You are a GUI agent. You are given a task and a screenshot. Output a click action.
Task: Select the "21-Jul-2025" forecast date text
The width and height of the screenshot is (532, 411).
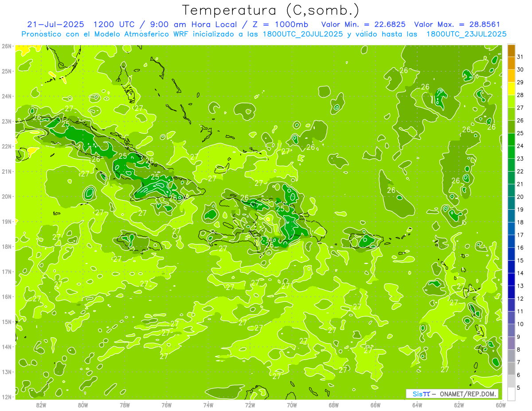pos(55,24)
